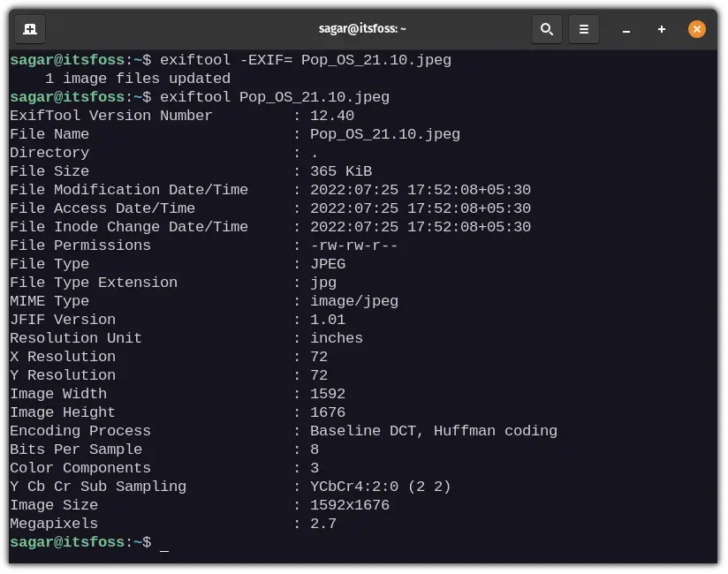Screen dimensions: 728x574
Task: Select the permissions value -rw-rw-r--
Action: tap(353, 245)
